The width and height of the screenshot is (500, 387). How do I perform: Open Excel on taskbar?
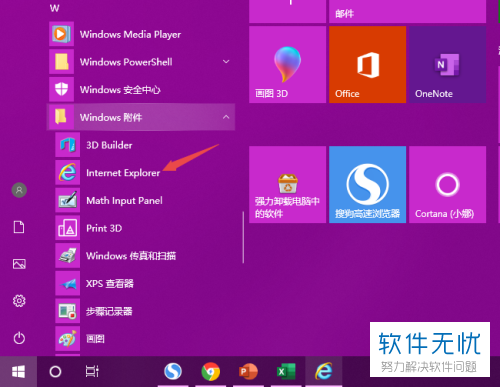click(x=286, y=371)
